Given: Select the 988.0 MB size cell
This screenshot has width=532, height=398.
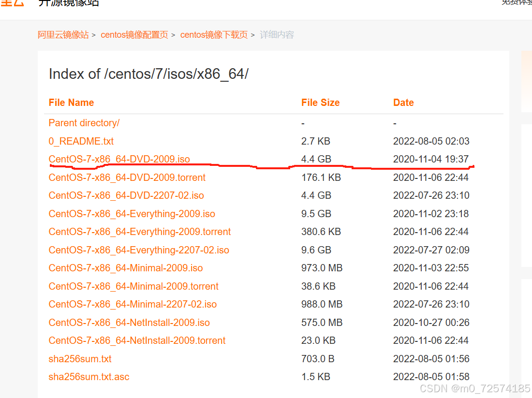Looking at the screenshot, I should click(x=322, y=304).
